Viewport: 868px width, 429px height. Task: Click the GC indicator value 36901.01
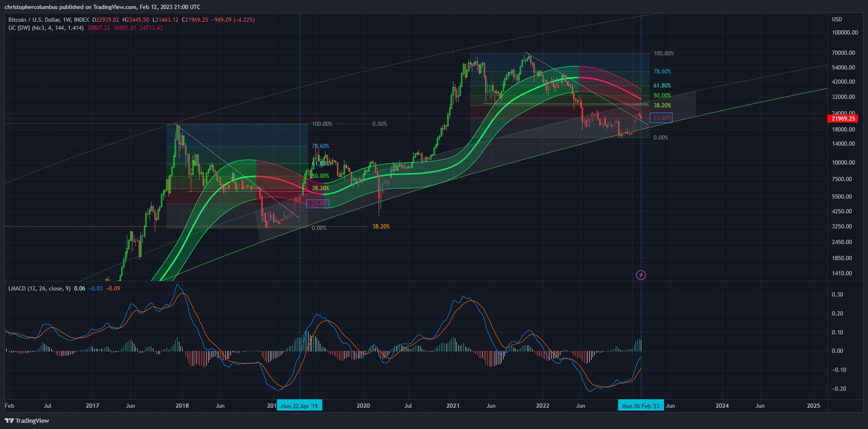click(x=124, y=28)
